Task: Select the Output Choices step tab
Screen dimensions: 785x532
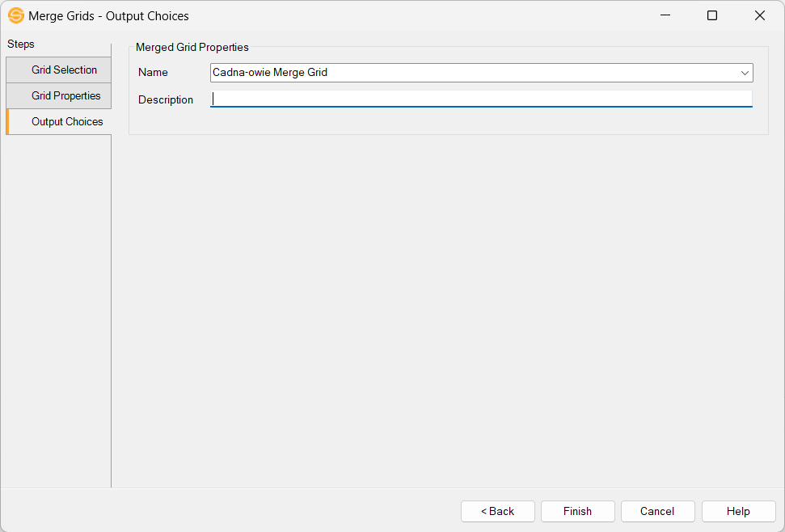Action: [67, 122]
